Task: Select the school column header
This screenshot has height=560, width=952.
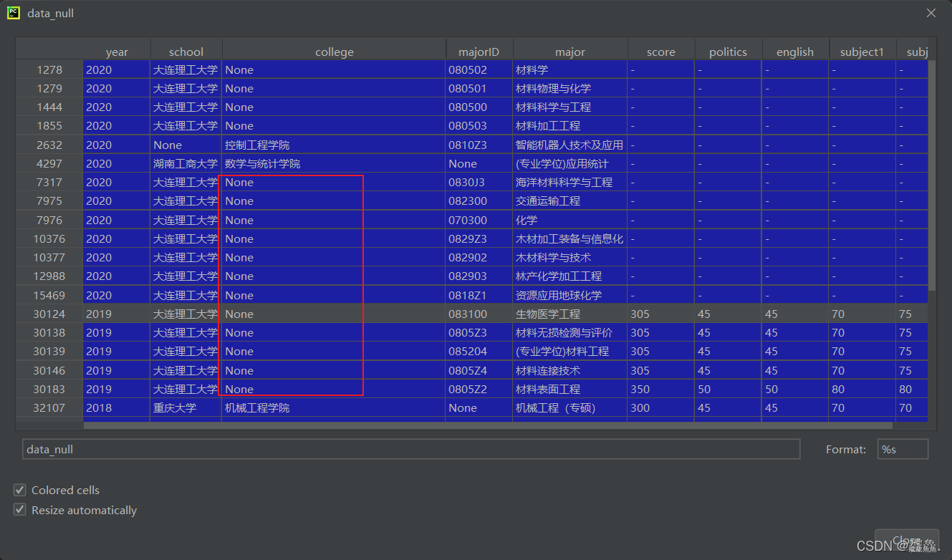Action: click(186, 52)
